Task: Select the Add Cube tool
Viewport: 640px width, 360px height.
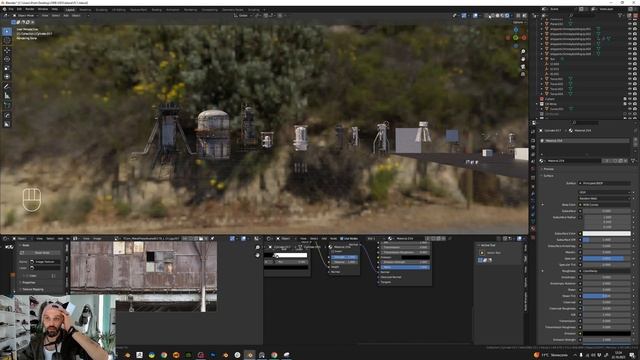Action: coord(7,105)
